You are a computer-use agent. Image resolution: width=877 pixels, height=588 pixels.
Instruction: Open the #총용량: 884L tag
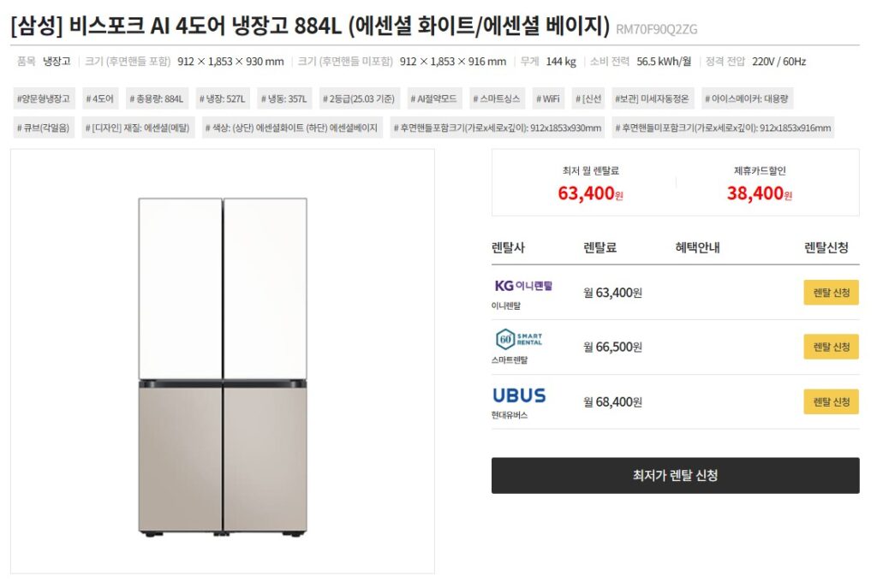tap(158, 98)
